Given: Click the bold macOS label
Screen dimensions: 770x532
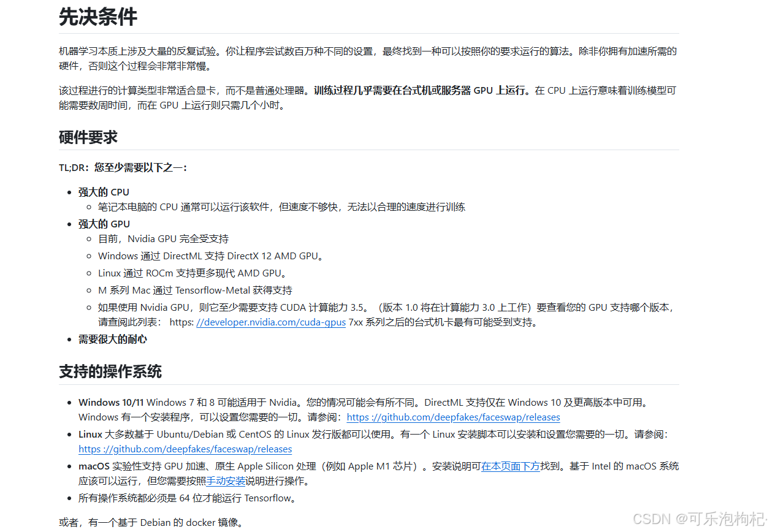Looking at the screenshot, I should pyautogui.click(x=94, y=466).
